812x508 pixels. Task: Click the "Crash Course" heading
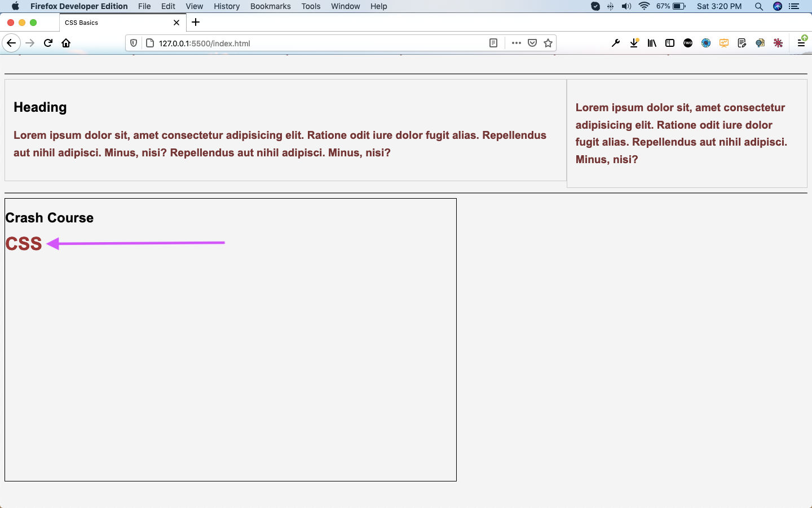[x=50, y=218]
